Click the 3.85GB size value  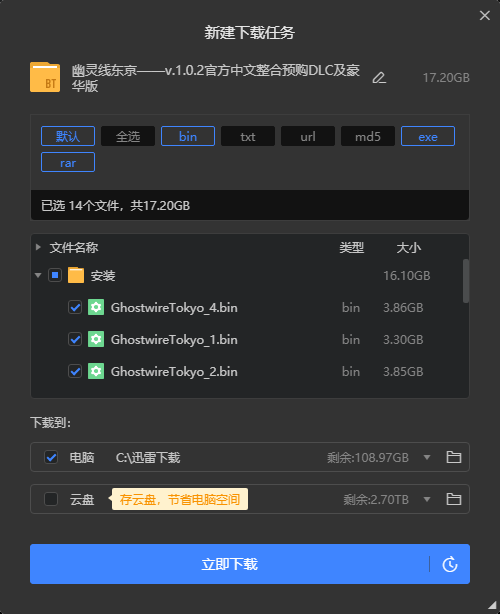point(403,372)
